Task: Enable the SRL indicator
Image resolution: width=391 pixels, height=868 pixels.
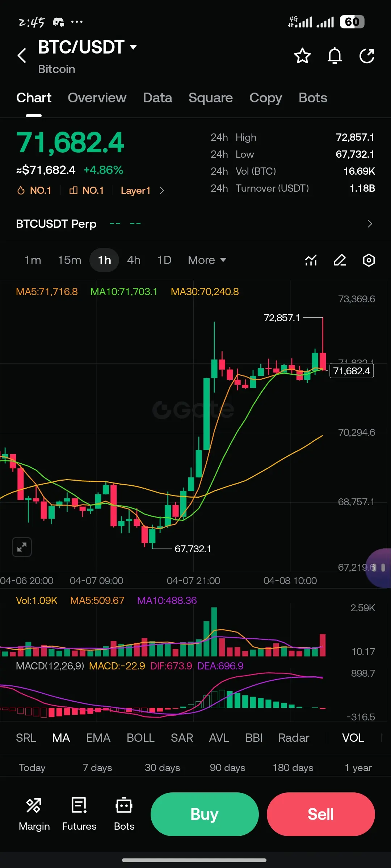Action: click(26, 738)
